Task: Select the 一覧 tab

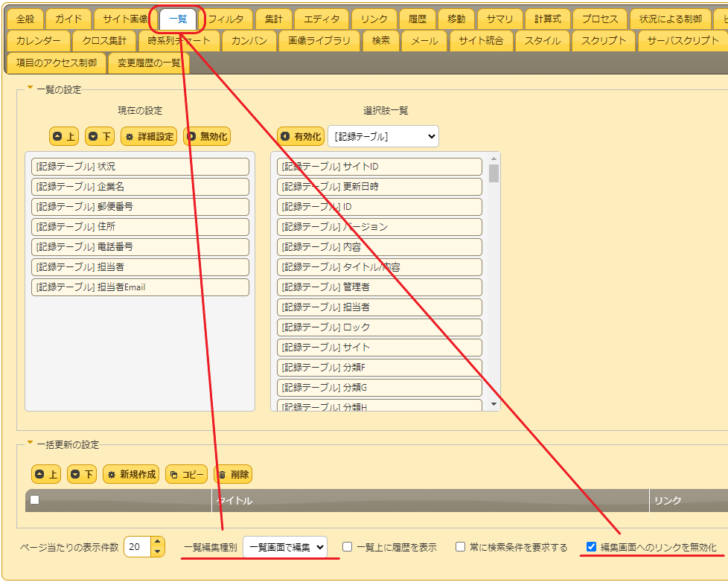Action: pyautogui.click(x=178, y=19)
